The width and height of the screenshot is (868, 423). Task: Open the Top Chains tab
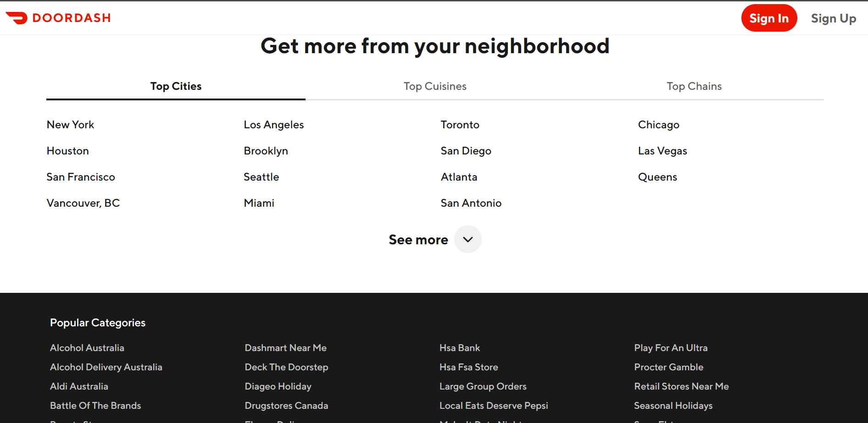694,86
